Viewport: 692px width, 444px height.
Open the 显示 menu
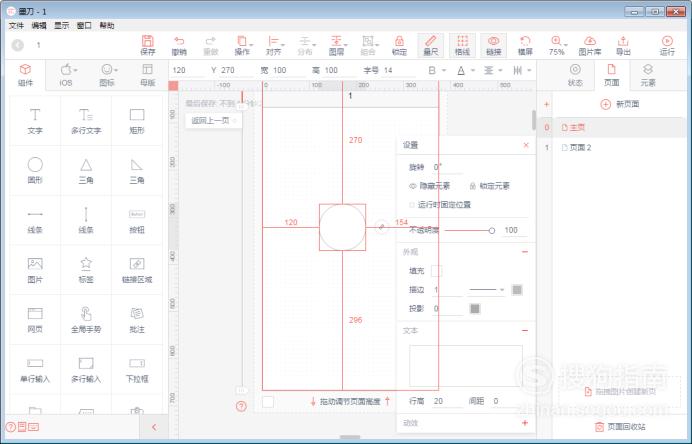coord(61,26)
